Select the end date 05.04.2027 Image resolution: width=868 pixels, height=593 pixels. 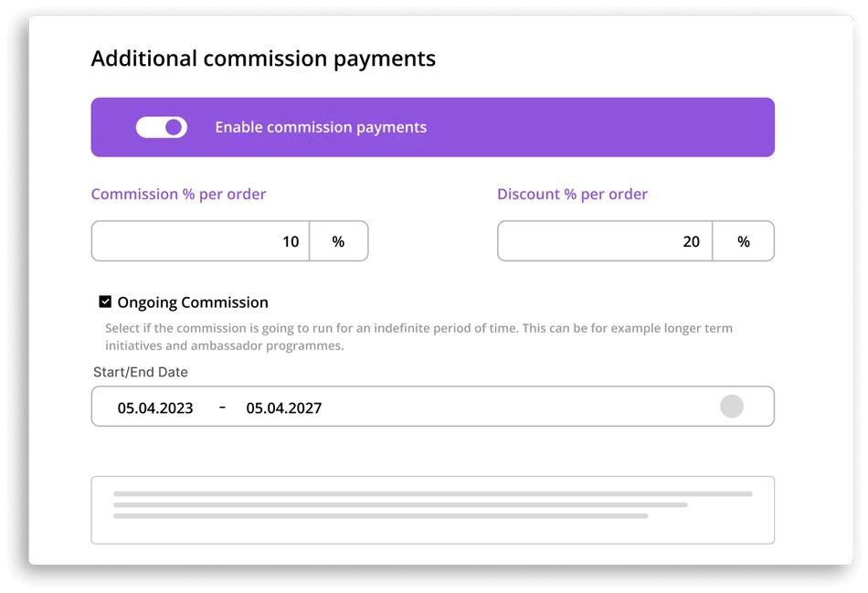(x=284, y=408)
